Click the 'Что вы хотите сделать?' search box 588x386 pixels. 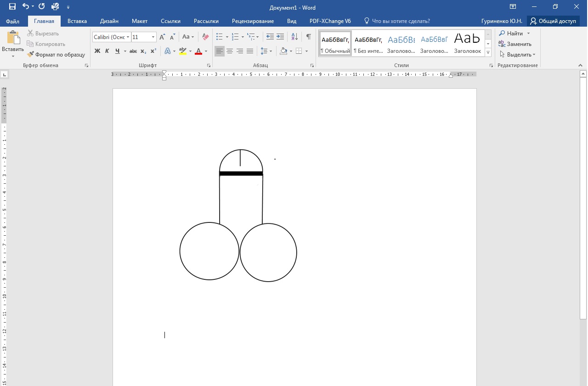click(397, 21)
